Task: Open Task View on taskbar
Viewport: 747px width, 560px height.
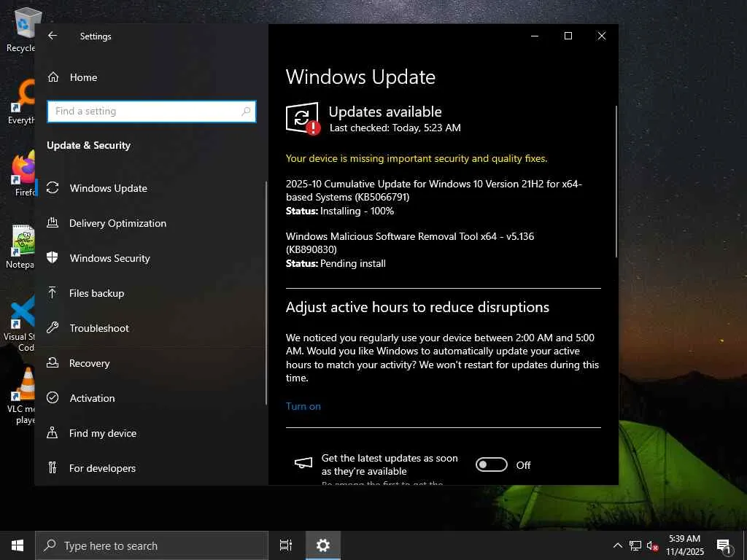Action: (286, 545)
